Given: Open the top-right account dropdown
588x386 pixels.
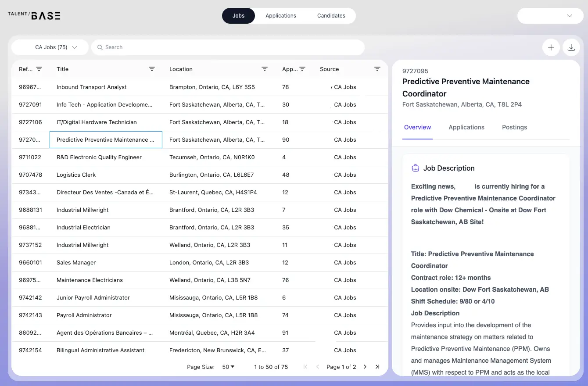Looking at the screenshot, I should click(x=550, y=16).
